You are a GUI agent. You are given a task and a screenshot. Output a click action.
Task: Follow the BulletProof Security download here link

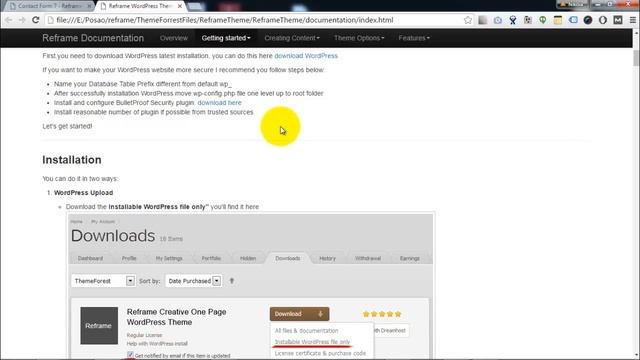point(219,103)
